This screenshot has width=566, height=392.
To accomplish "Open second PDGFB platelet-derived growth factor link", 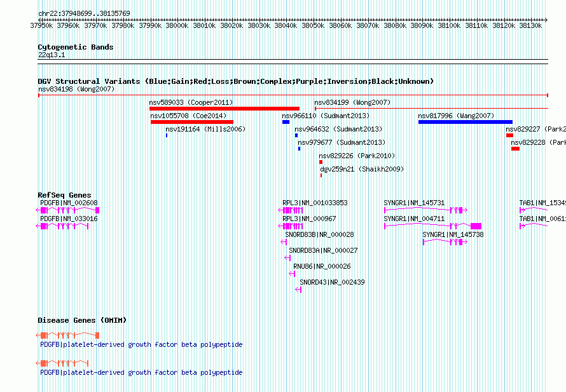I will click(141, 372).
